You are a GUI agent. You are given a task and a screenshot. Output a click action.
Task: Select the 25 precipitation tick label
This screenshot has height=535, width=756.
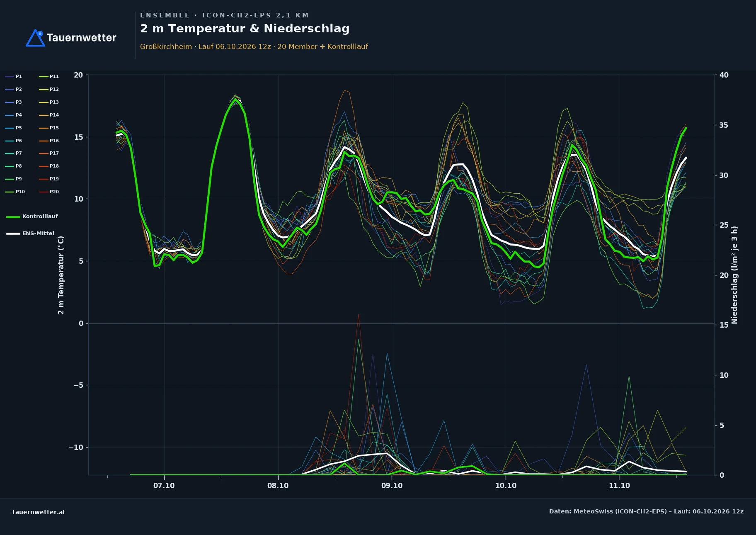(x=724, y=225)
